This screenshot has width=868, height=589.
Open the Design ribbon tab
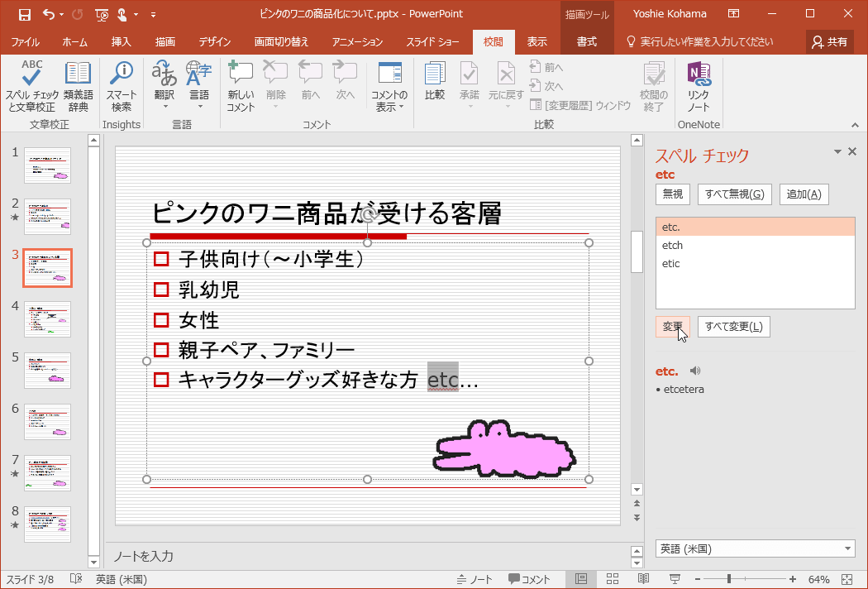point(214,41)
